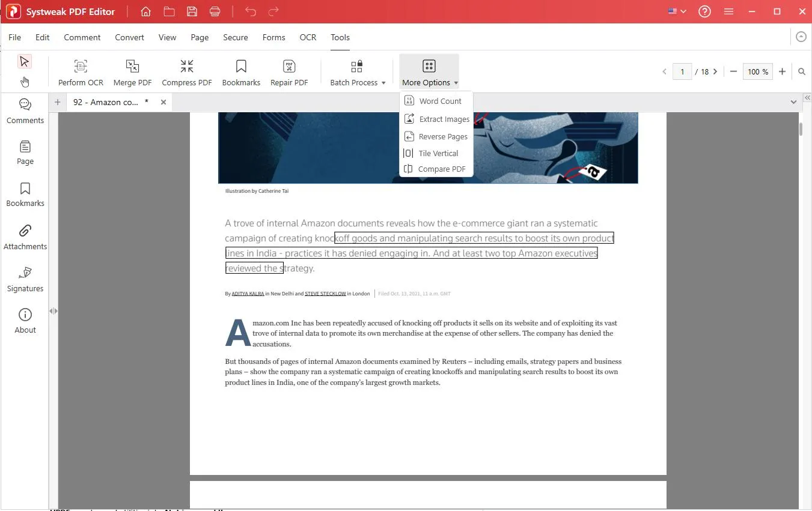Click the article illustration image
The image size is (812, 511).
428,147
